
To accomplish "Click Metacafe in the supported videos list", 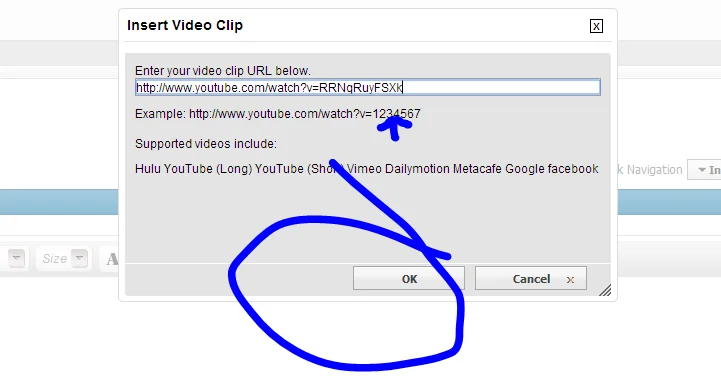I will [477, 169].
